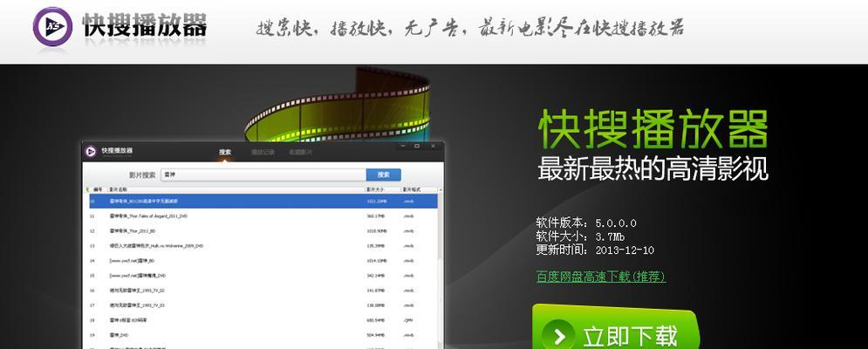Image resolution: width=868 pixels, height=349 pixels.
Task: Click the 影片搜索 input field
Action: click(263, 174)
